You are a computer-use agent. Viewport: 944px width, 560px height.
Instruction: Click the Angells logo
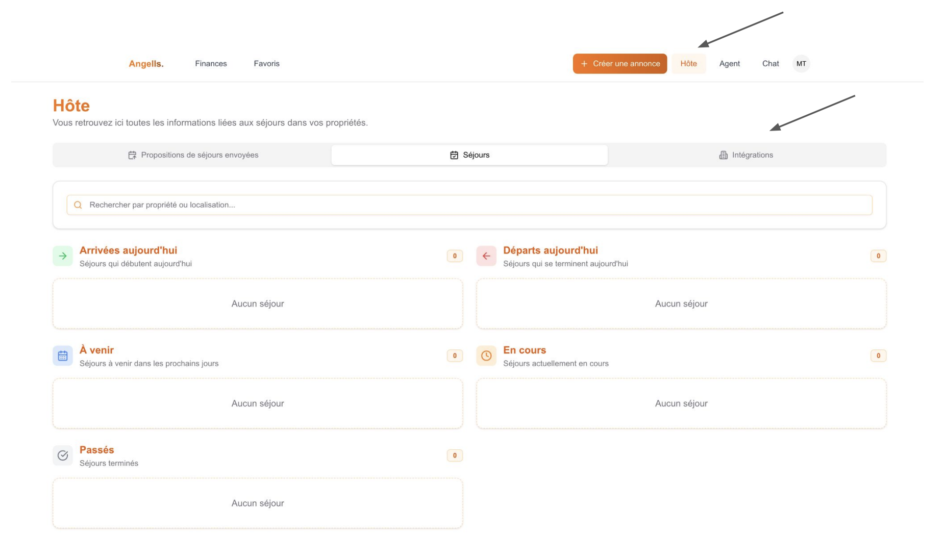[x=146, y=64]
